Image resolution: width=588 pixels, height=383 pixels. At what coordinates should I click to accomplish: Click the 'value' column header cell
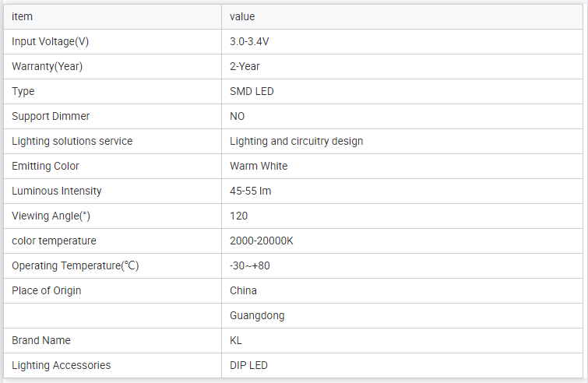pyautogui.click(x=242, y=16)
